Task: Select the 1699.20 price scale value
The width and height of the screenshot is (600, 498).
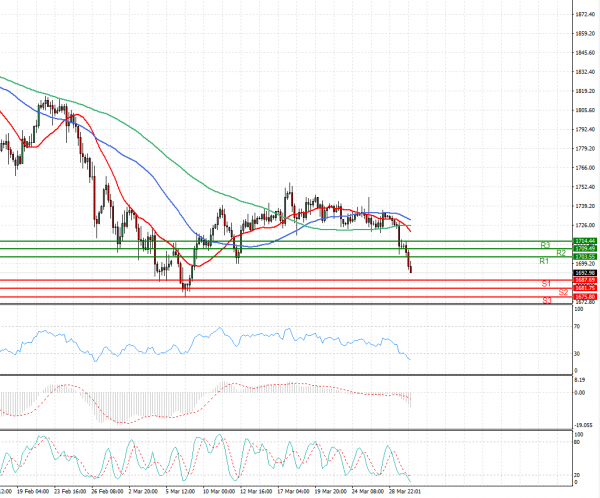Action: point(585,264)
